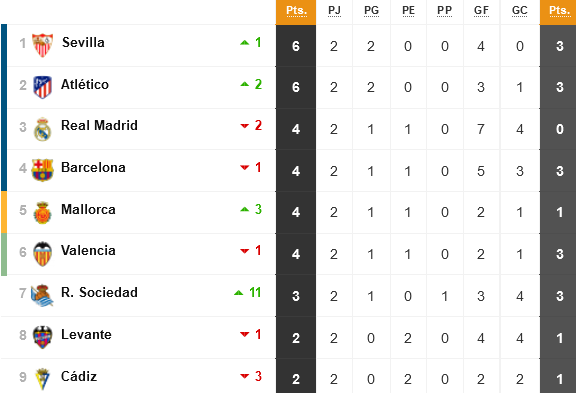Open the Real Madrid team link
The image size is (576, 393).
coord(99,125)
